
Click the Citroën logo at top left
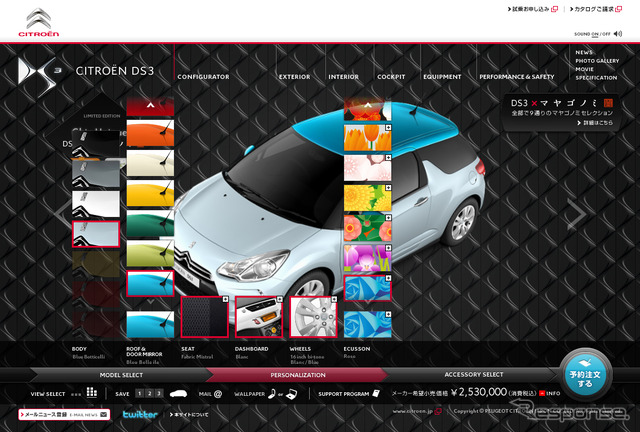pyautogui.click(x=39, y=22)
